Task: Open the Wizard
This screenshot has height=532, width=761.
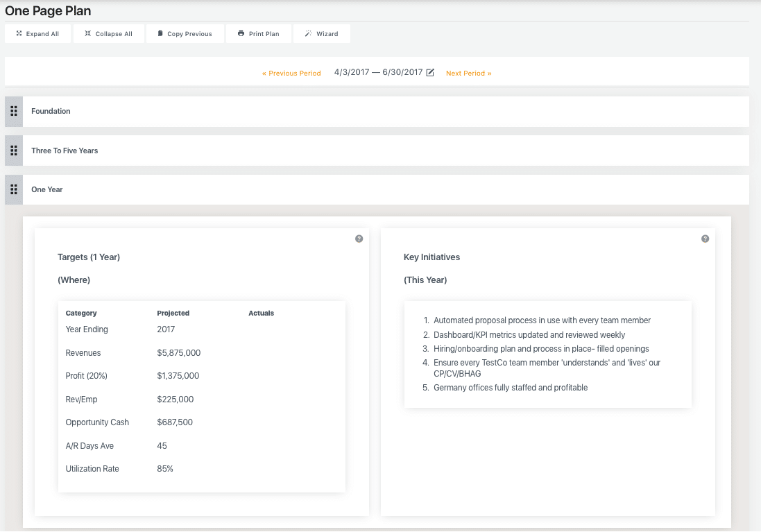Action: [x=321, y=33]
